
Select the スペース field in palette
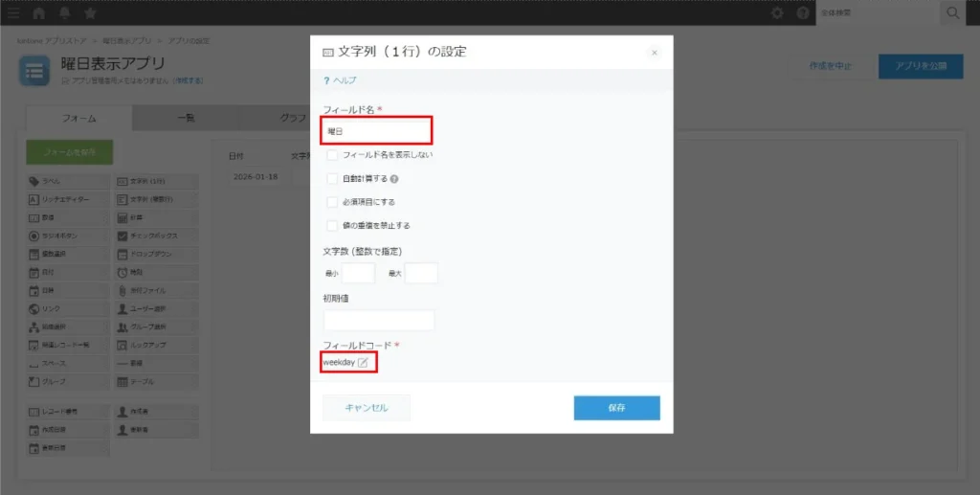[x=68, y=363]
